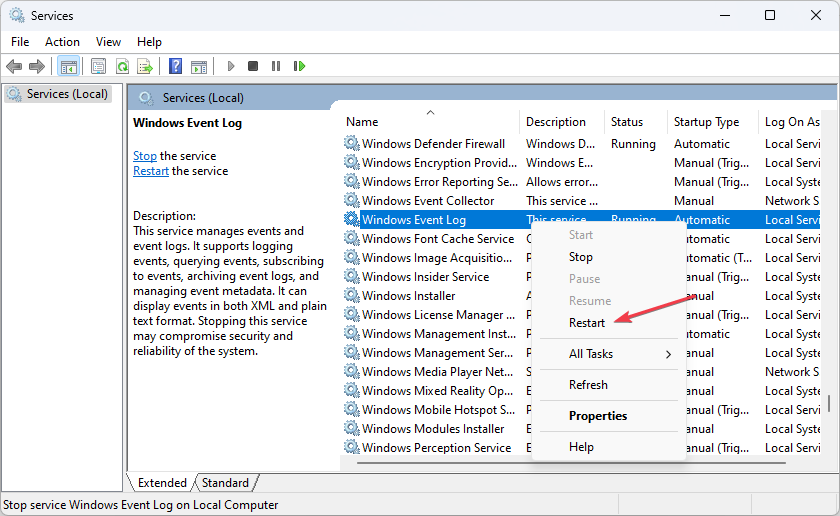Choose Refresh in the context menu
840x516 pixels.
click(x=588, y=385)
